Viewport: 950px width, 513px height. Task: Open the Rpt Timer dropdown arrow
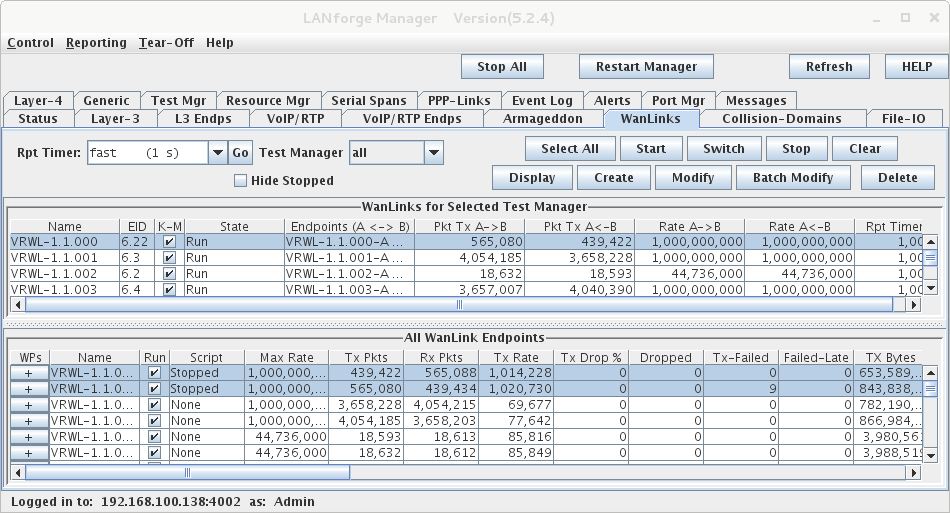pos(218,153)
